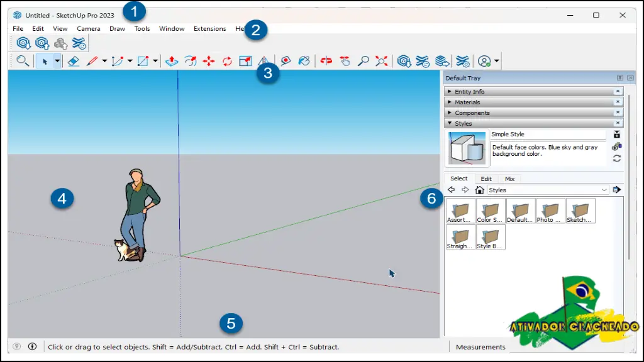Switch to the Select tab in Styles
Viewport: 644px width, 362px height.
coord(458,178)
